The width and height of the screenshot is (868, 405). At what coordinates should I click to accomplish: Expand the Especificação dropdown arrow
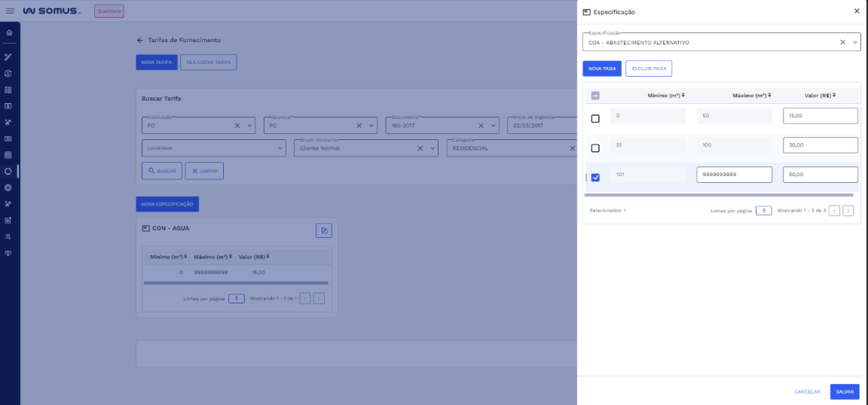pos(854,43)
